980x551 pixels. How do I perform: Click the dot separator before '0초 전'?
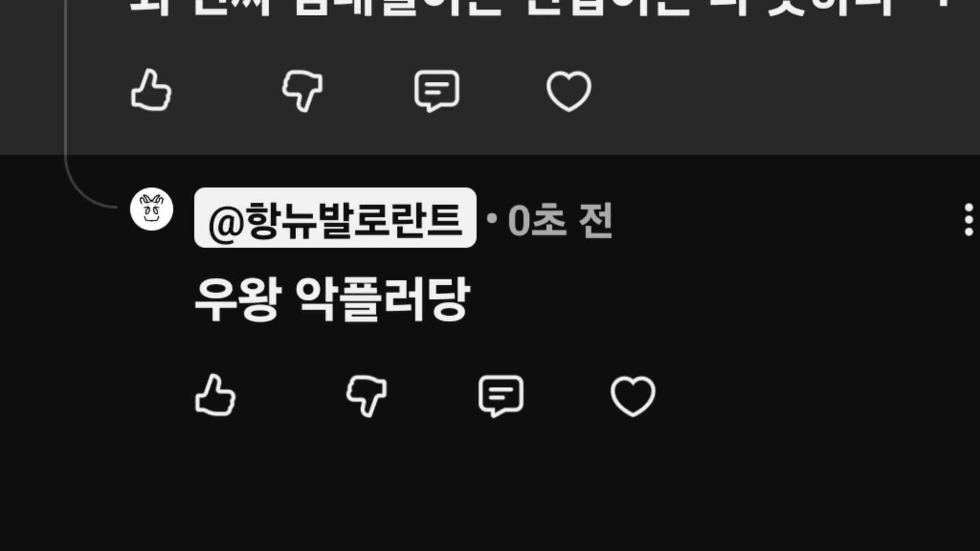(492, 219)
